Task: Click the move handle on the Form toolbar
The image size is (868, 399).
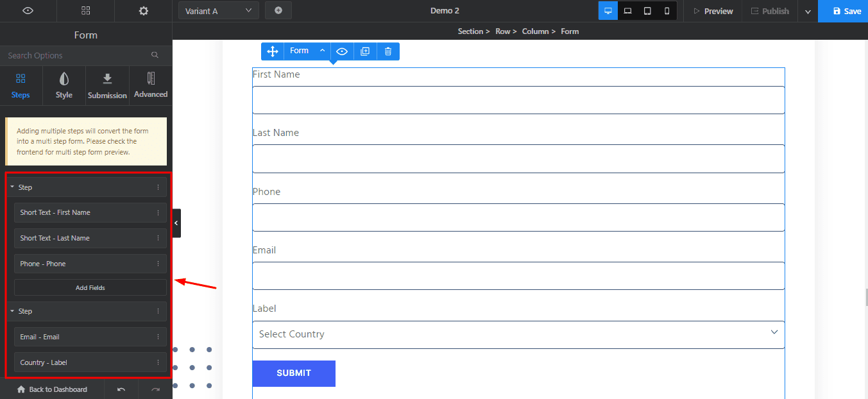Action: coord(272,51)
